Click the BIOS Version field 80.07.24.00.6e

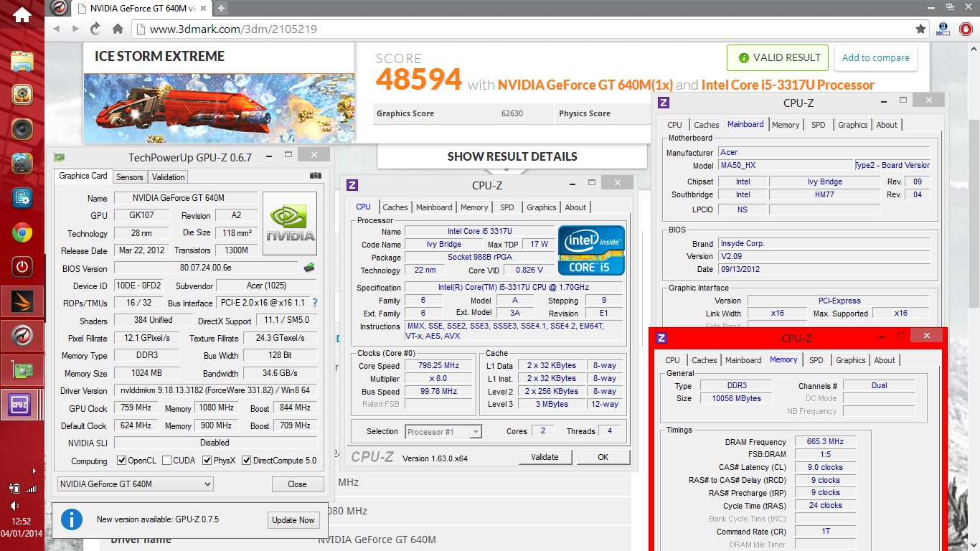[207, 268]
